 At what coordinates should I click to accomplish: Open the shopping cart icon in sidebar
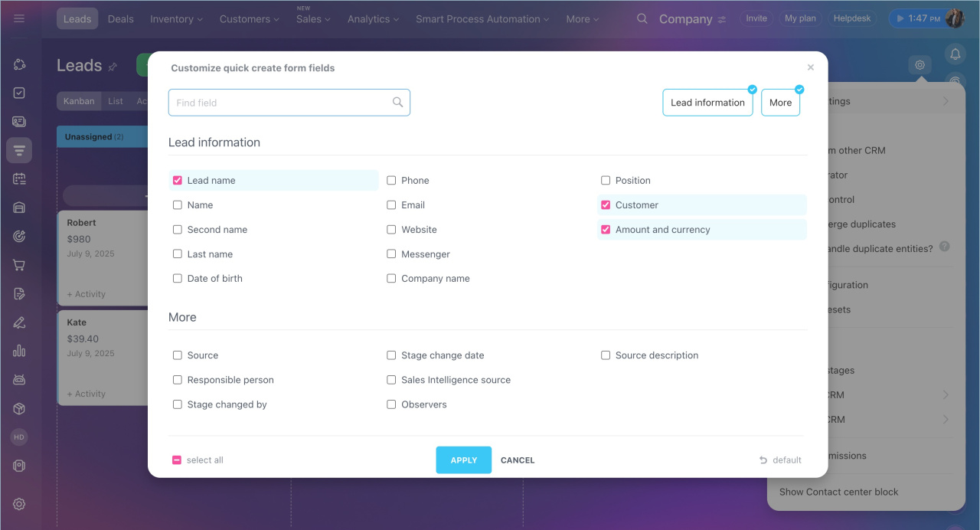(x=19, y=265)
